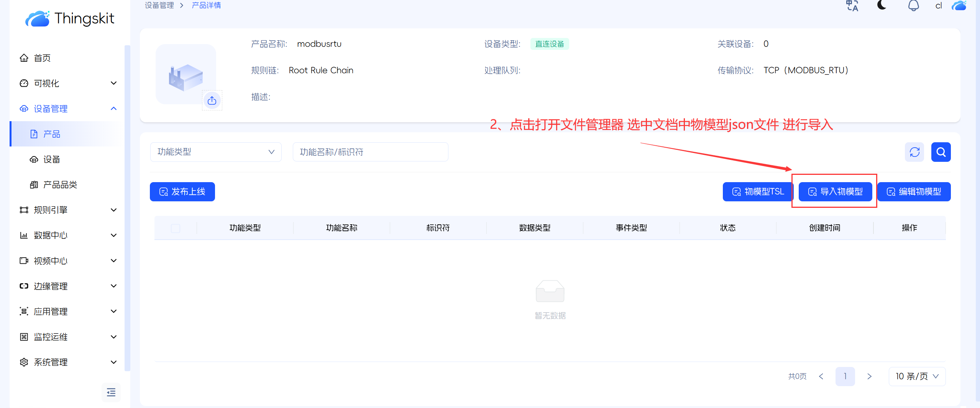Click the 导入物模型 button

coord(835,192)
